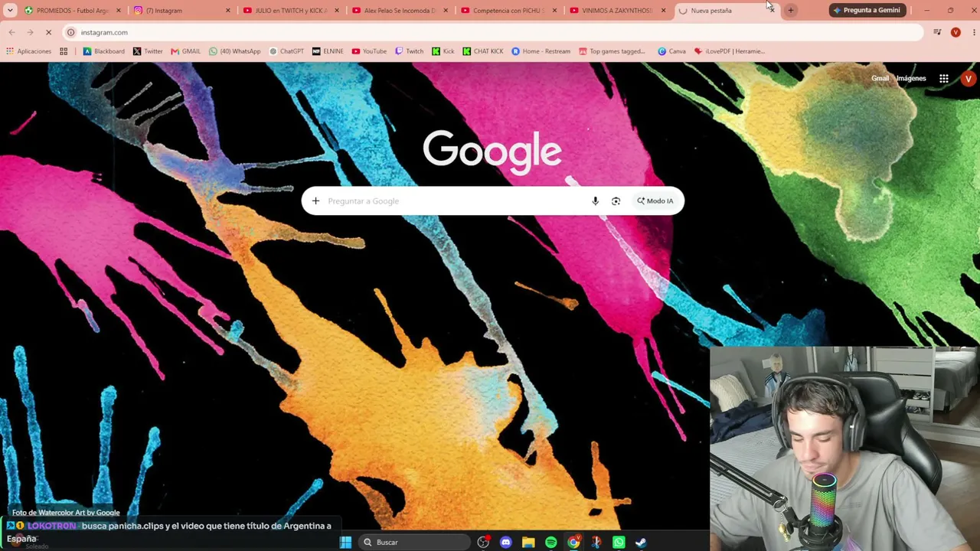Open the Snipping Tool from the taskbar
The width and height of the screenshot is (980, 551).
(596, 543)
